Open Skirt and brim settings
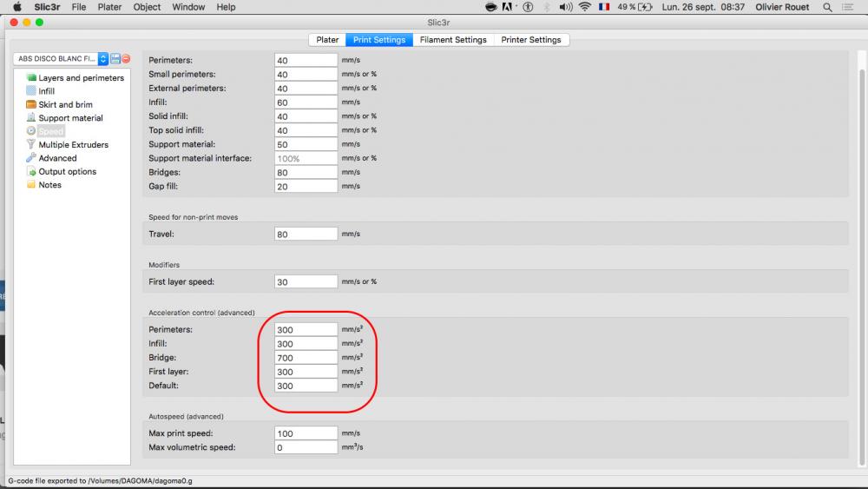868x489 pixels. point(65,105)
